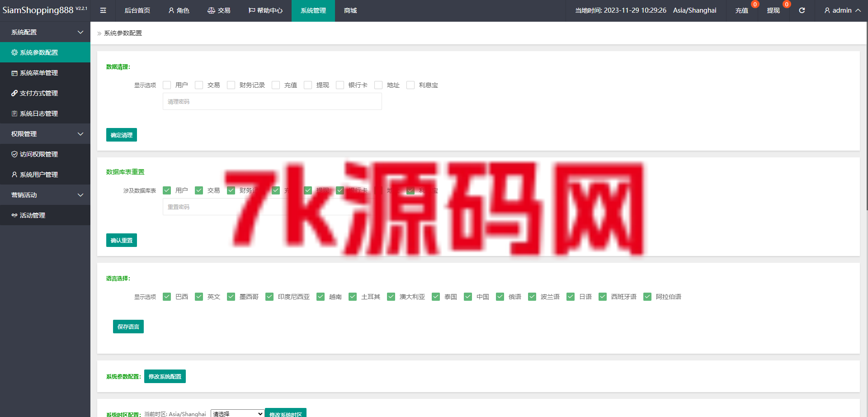Uncheck the 印度尼西亚 language option
The height and width of the screenshot is (417, 868).
(x=269, y=297)
